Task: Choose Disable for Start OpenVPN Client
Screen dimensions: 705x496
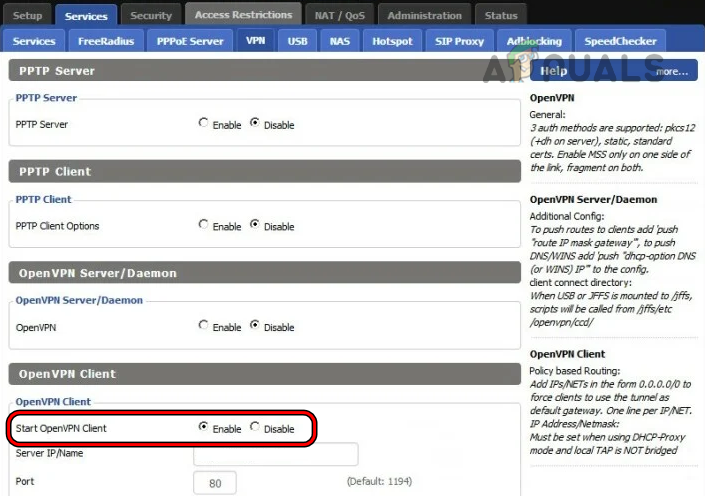Action: coord(254,426)
